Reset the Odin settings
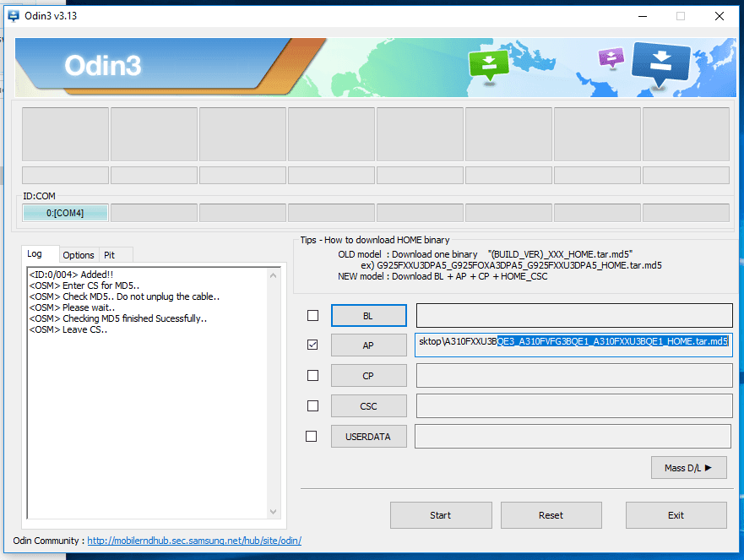 click(x=551, y=515)
